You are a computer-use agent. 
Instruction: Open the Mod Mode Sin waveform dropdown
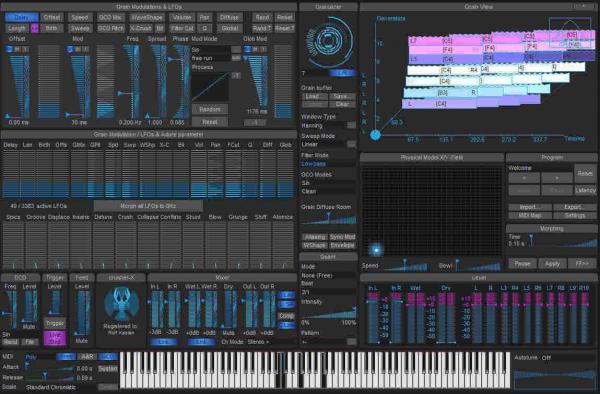(x=216, y=50)
